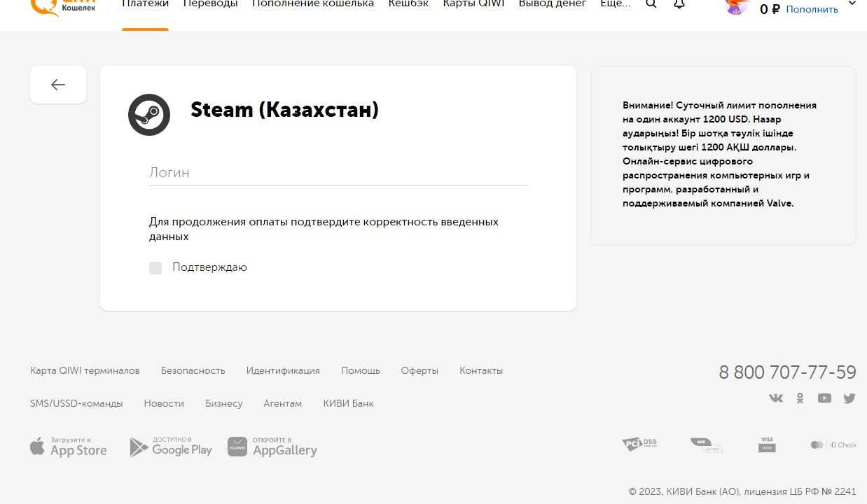Open the Безопасность footer link
Screen dimensions: 867x504
click(x=193, y=371)
